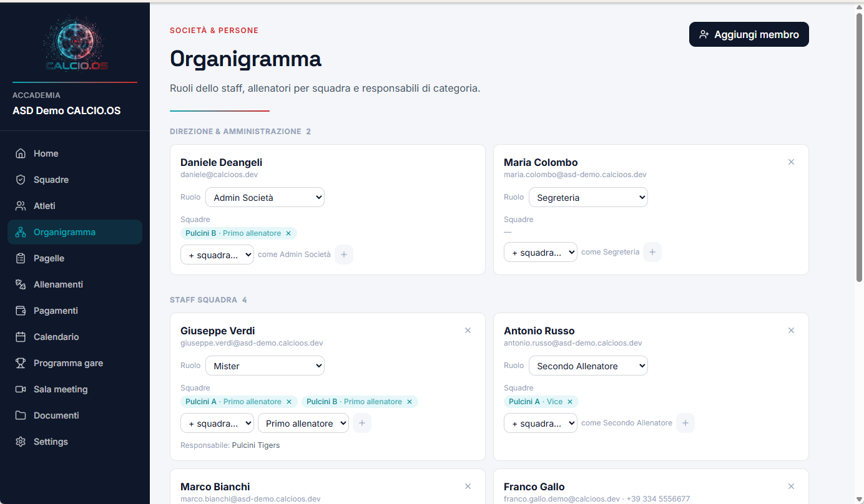This screenshot has height=504, width=864.
Task: Open Primo allenatore dropdown in Giuseppe Verdi card
Action: [x=303, y=423]
